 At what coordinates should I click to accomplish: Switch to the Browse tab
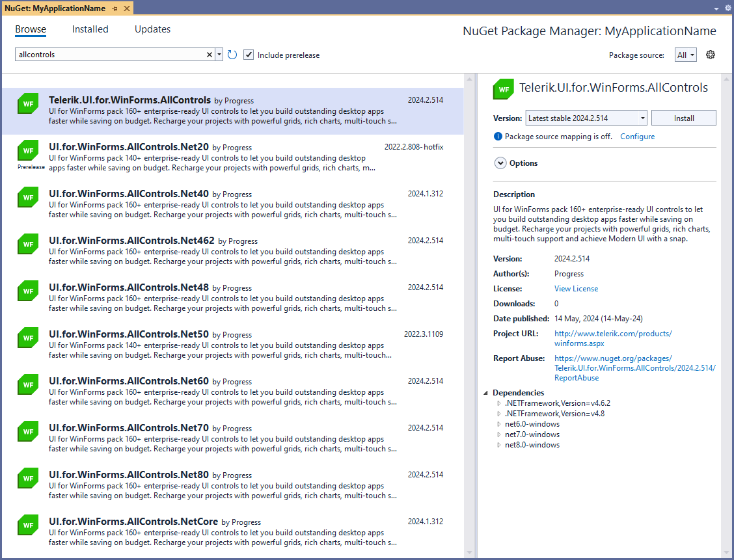coord(31,29)
